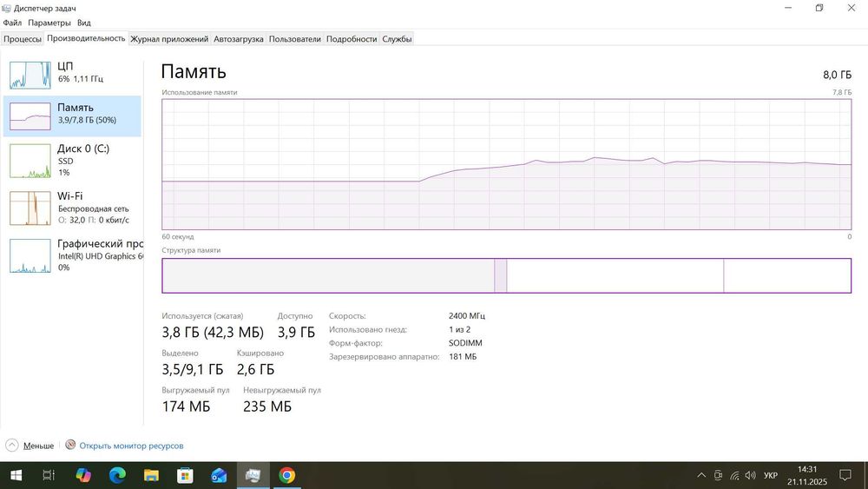The width and height of the screenshot is (868, 489).
Task: Click the volume speaker tray icon
Action: [751, 475]
